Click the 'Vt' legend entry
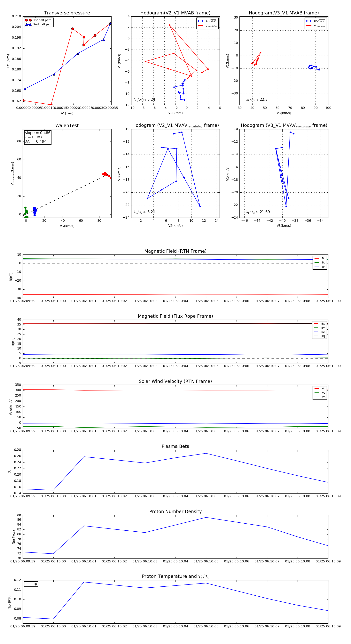 click(320, 393)
